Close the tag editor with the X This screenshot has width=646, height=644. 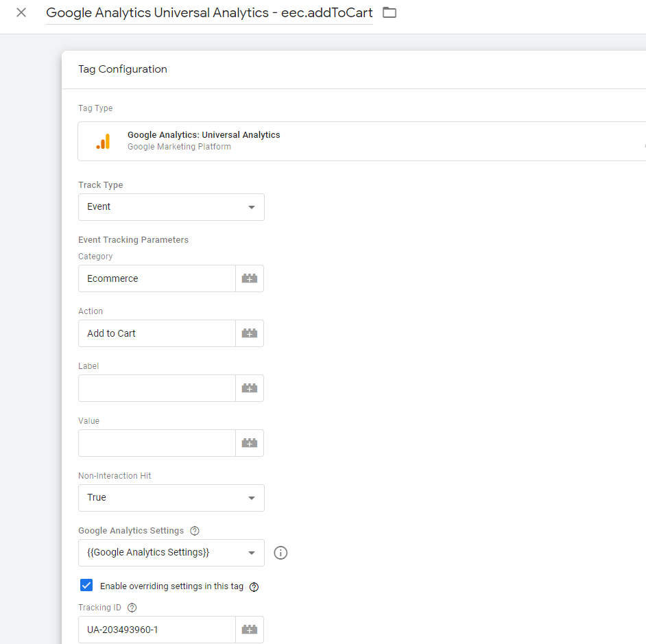click(21, 12)
